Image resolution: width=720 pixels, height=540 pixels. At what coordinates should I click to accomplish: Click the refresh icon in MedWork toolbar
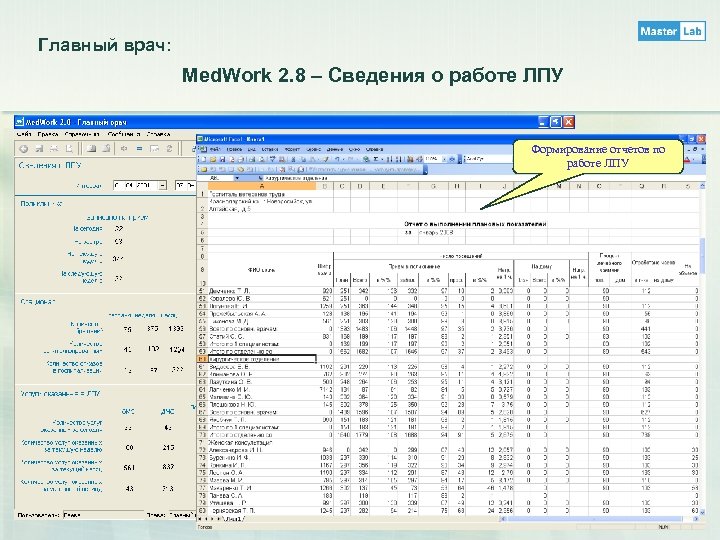(169, 148)
